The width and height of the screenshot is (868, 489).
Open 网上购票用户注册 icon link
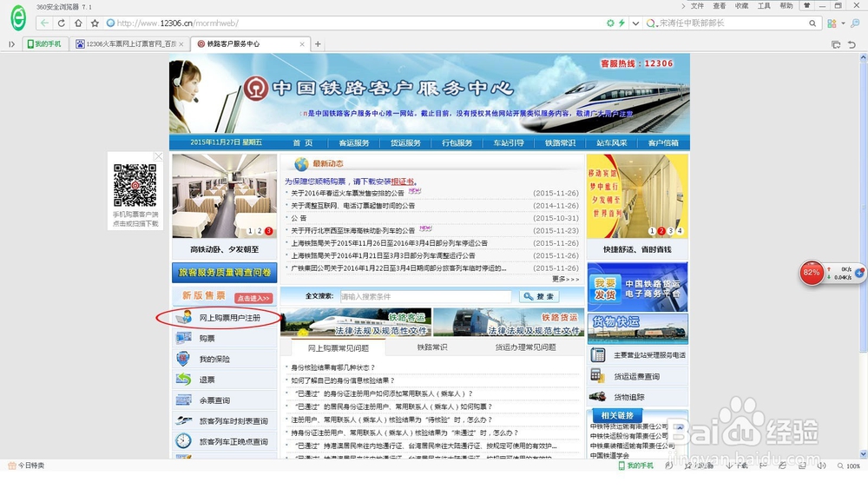pos(183,317)
